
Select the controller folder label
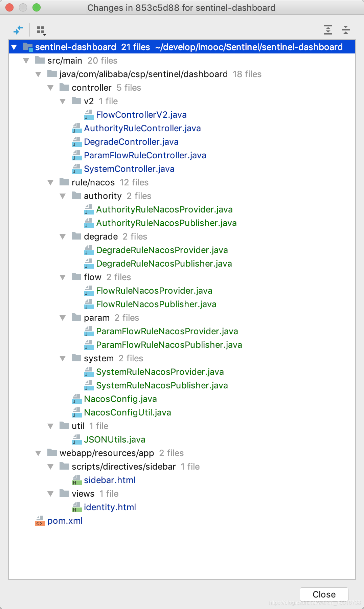pyautogui.click(x=92, y=88)
